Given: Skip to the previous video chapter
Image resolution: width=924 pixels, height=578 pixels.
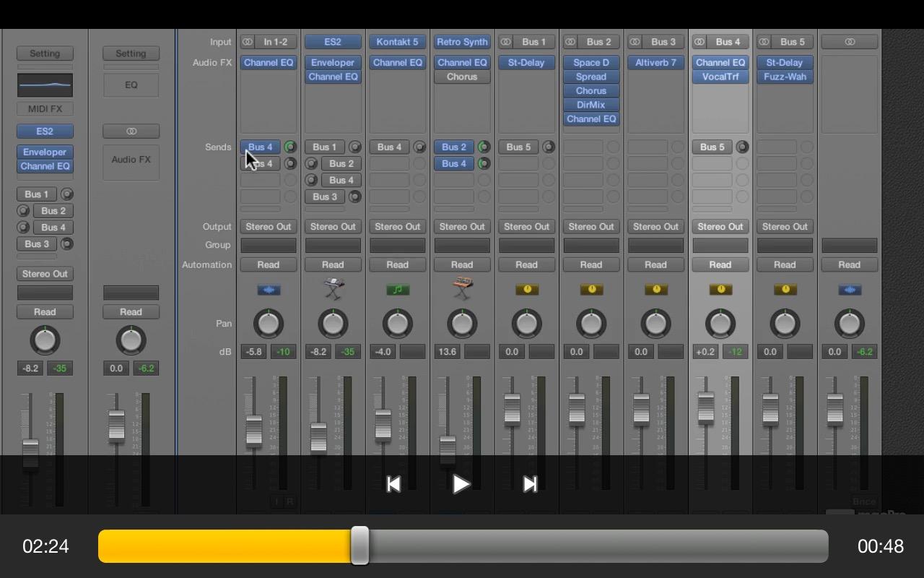Looking at the screenshot, I should (393, 484).
